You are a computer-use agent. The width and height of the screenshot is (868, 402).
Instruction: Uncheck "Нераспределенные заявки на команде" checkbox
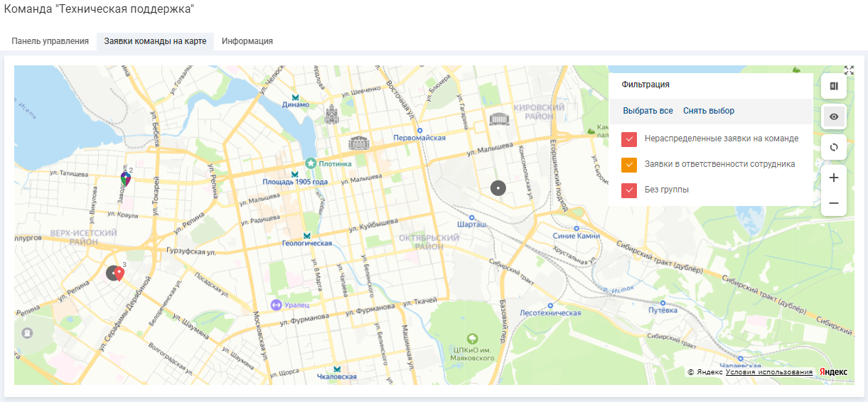[629, 139]
